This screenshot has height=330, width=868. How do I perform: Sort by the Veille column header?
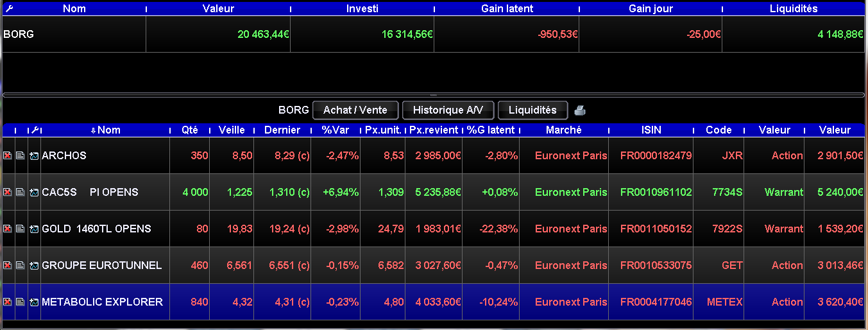(x=232, y=130)
